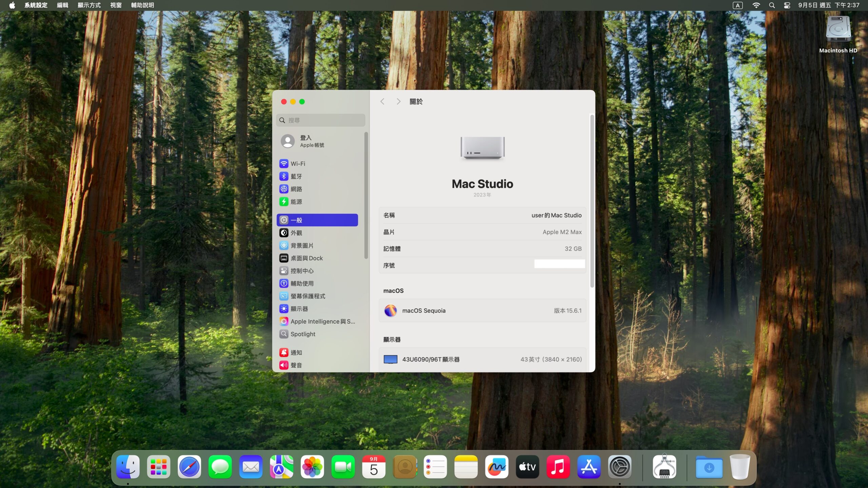Open 背景圖片 Wallpaper settings
The width and height of the screenshot is (868, 488).
click(x=317, y=245)
